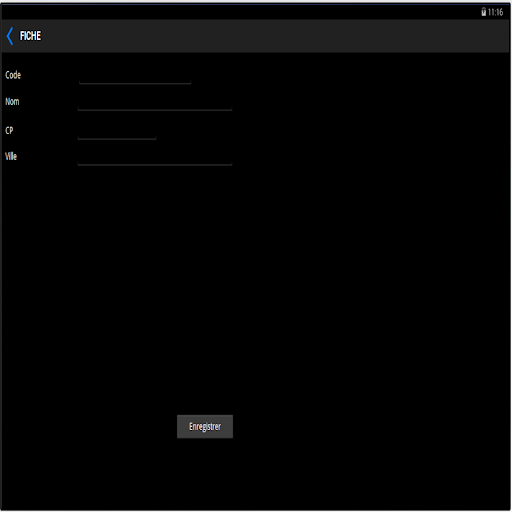
Task: Click the 11:16 clock
Action: pyautogui.click(x=495, y=12)
